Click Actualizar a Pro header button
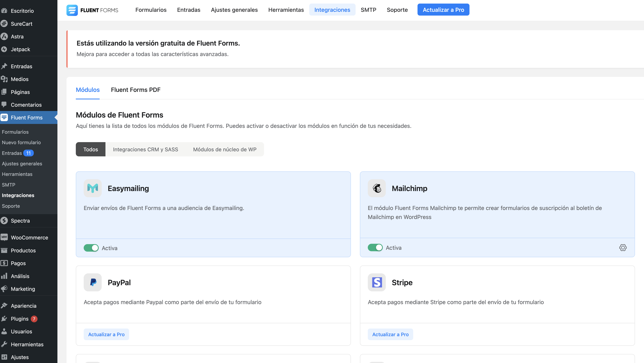644x363 pixels. [x=443, y=10]
